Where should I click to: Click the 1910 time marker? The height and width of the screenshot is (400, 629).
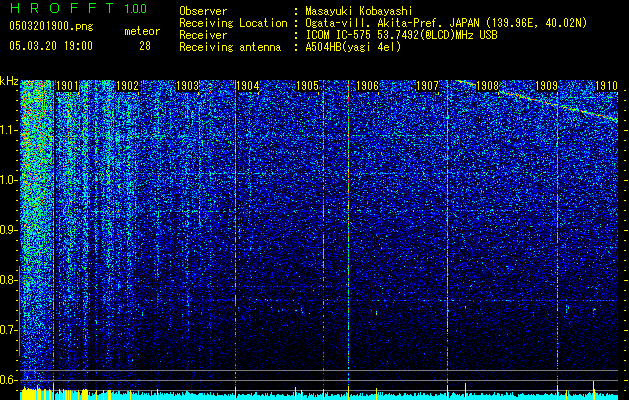(606, 86)
